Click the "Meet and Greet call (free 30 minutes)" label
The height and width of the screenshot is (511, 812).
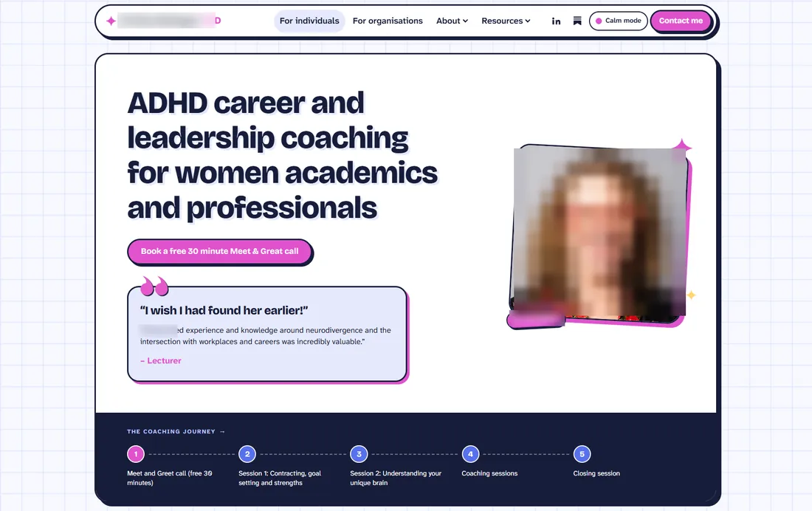coord(169,478)
